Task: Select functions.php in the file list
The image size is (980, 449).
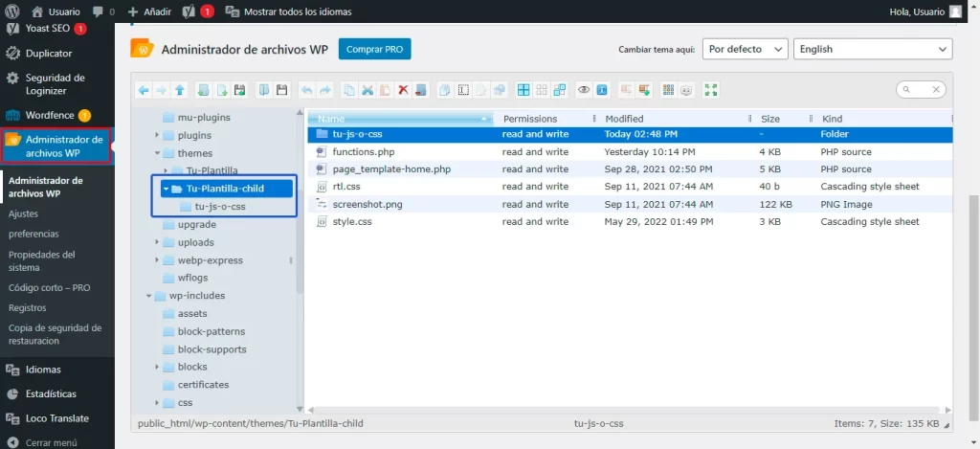Action: [631, 151]
